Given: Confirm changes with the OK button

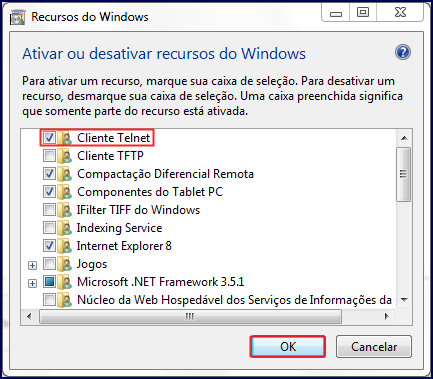Looking at the screenshot, I should point(288,347).
